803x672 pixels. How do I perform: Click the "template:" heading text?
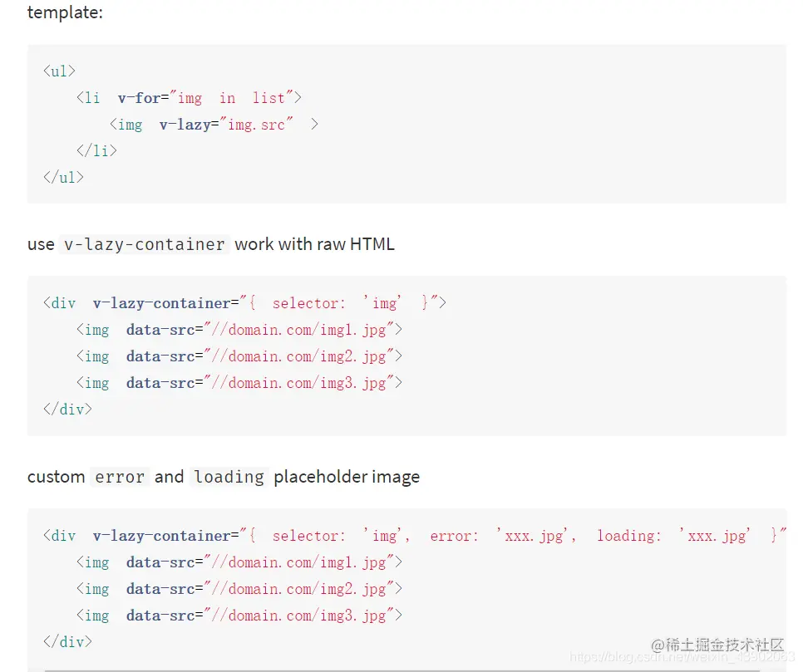(x=65, y=12)
